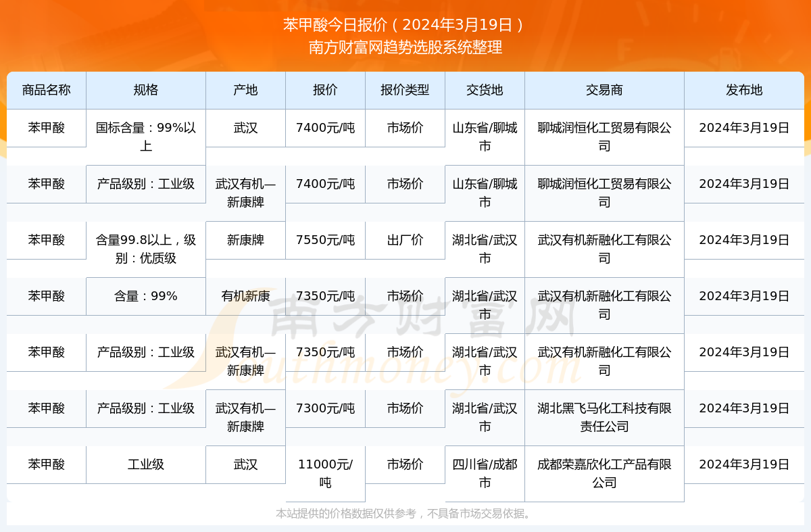Click 2024年3月19日 date in the 11000元 row
This screenshot has width=811, height=532.
744,464
